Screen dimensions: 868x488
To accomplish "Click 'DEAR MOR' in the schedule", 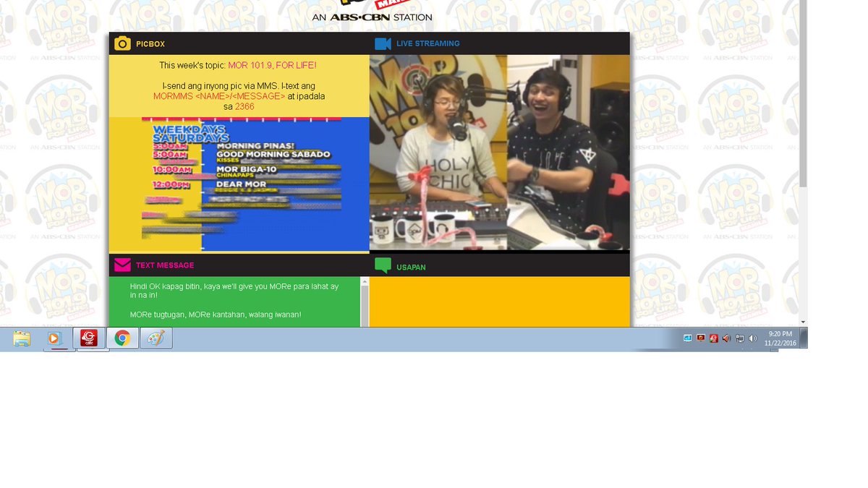I will [242, 184].
